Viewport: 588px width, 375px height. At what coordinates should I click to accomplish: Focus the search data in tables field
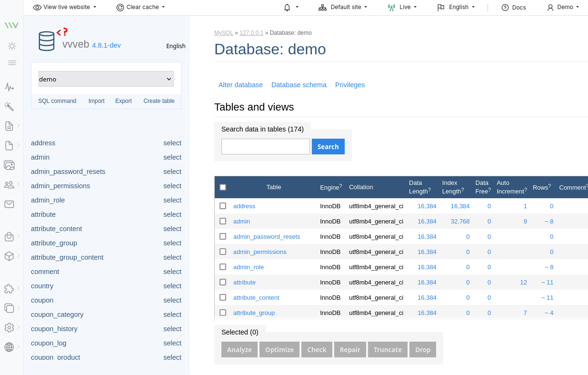[266, 147]
